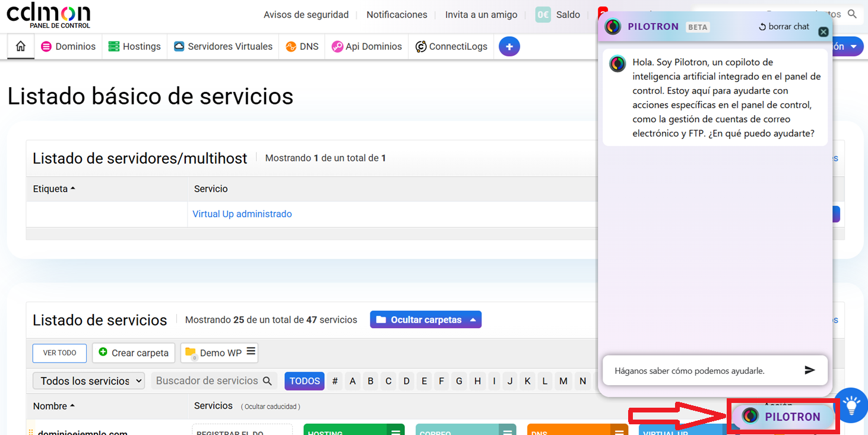Open the ConnectiLogs menu

[451, 46]
